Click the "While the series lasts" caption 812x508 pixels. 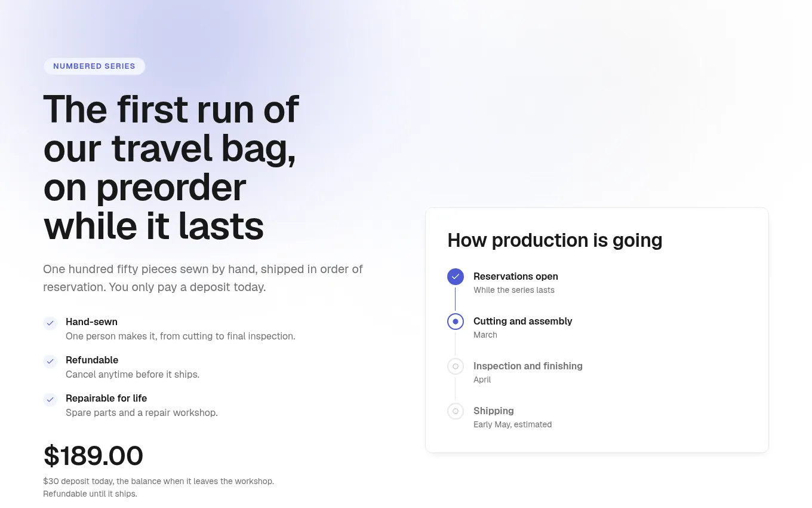pos(514,290)
